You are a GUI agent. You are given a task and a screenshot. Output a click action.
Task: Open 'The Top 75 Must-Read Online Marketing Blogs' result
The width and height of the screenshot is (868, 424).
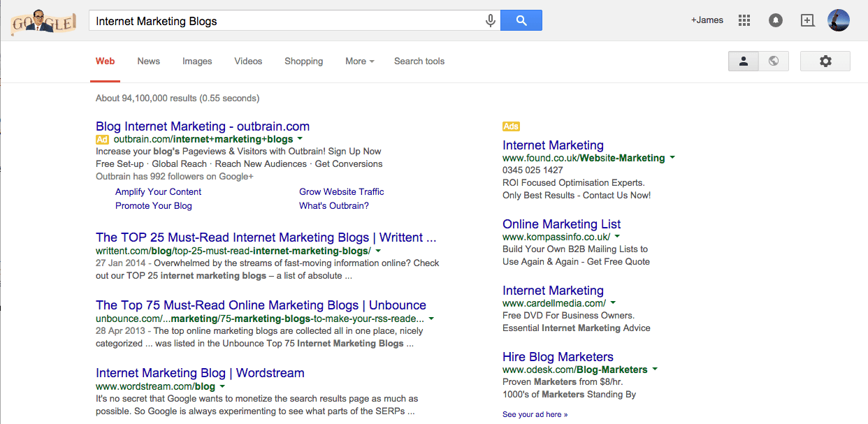tap(261, 305)
